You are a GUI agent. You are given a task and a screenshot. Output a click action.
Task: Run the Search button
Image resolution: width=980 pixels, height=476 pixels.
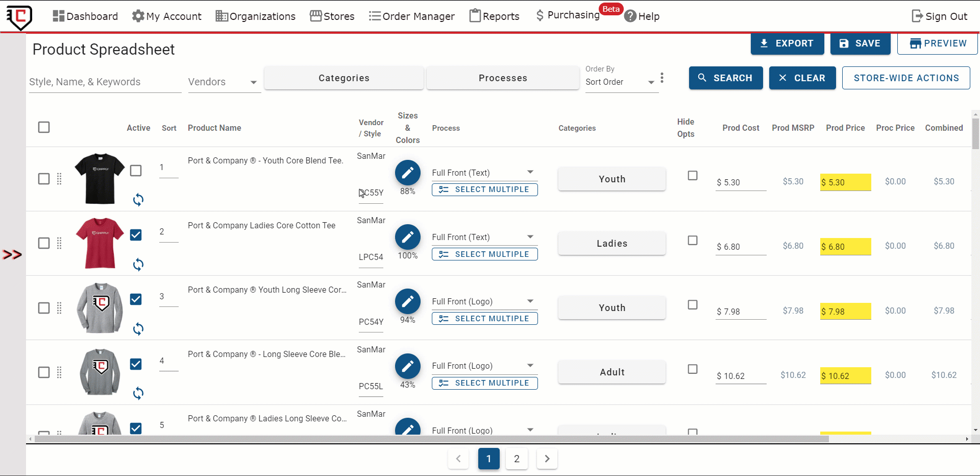[x=726, y=78]
